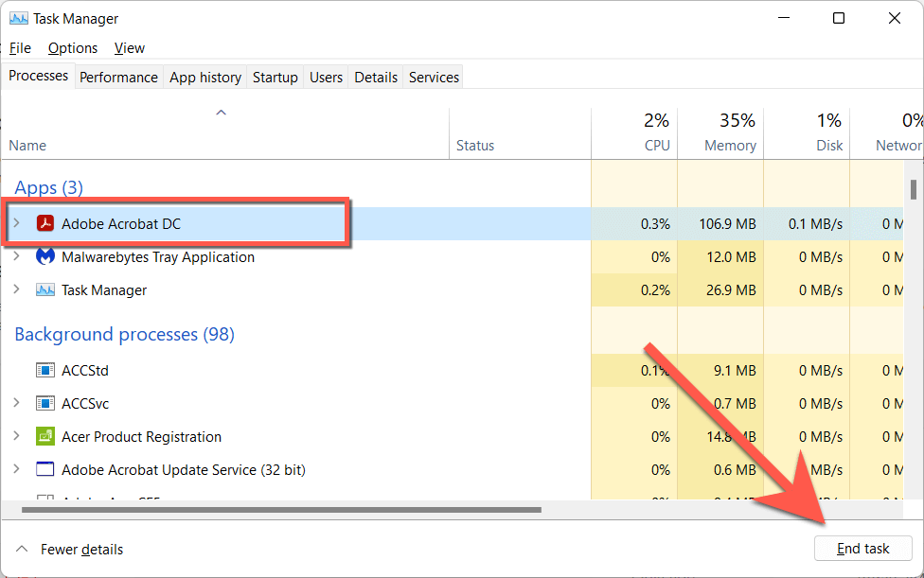This screenshot has width=924, height=578.
Task: Expand the Acer Product Registration group
Action: pos(16,435)
